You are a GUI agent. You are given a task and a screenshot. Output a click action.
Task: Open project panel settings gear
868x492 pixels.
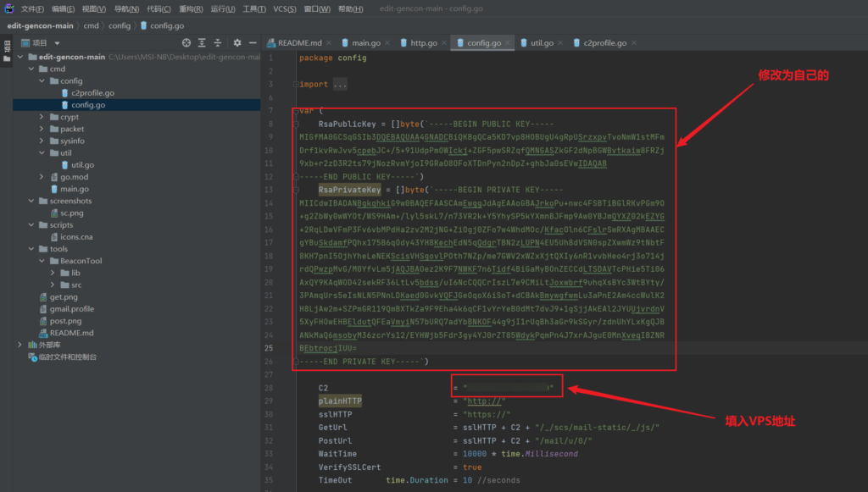pyautogui.click(x=237, y=42)
